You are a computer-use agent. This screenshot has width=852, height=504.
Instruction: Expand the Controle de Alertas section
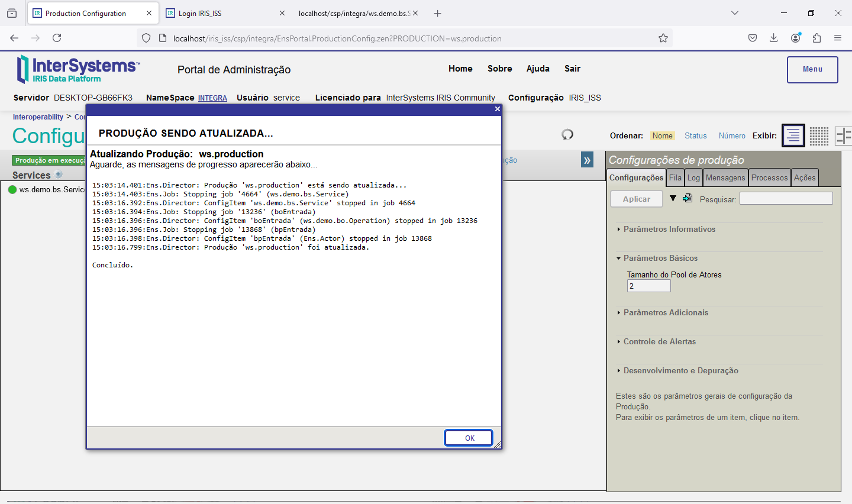(x=659, y=341)
